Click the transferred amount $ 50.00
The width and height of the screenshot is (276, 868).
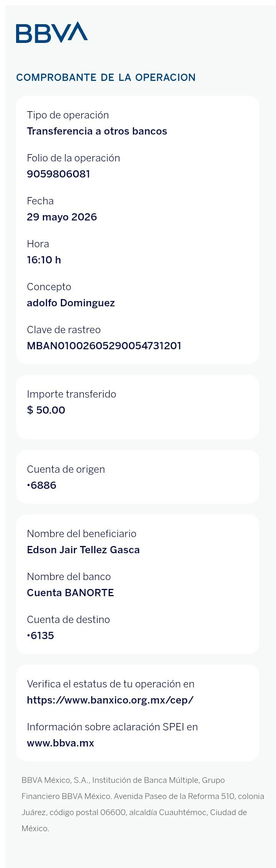pos(46,410)
